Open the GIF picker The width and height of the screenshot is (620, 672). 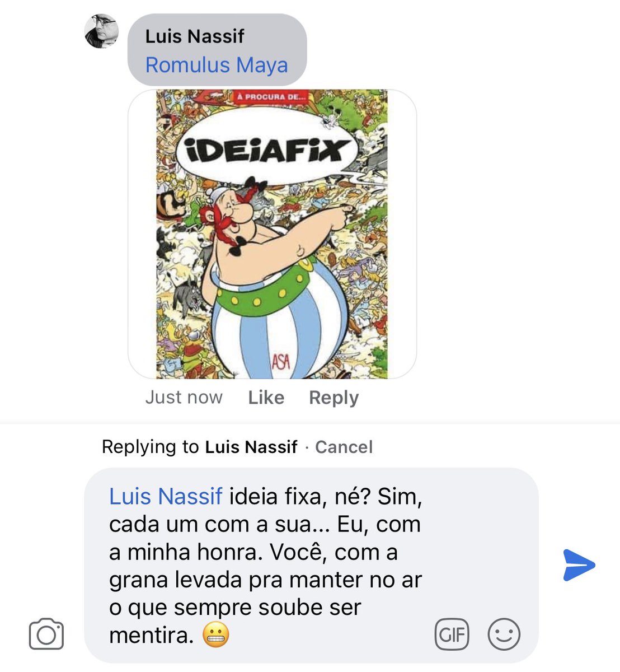point(452,634)
